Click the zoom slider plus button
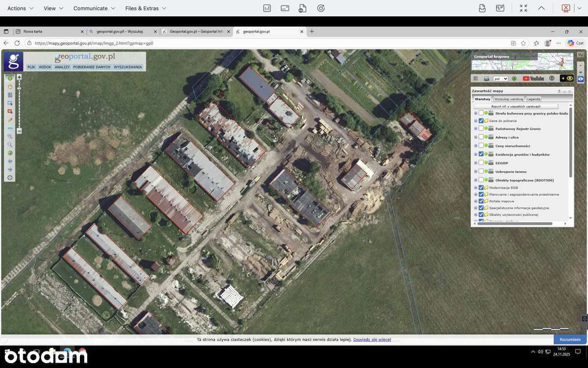The image size is (588, 368). click(x=19, y=77)
